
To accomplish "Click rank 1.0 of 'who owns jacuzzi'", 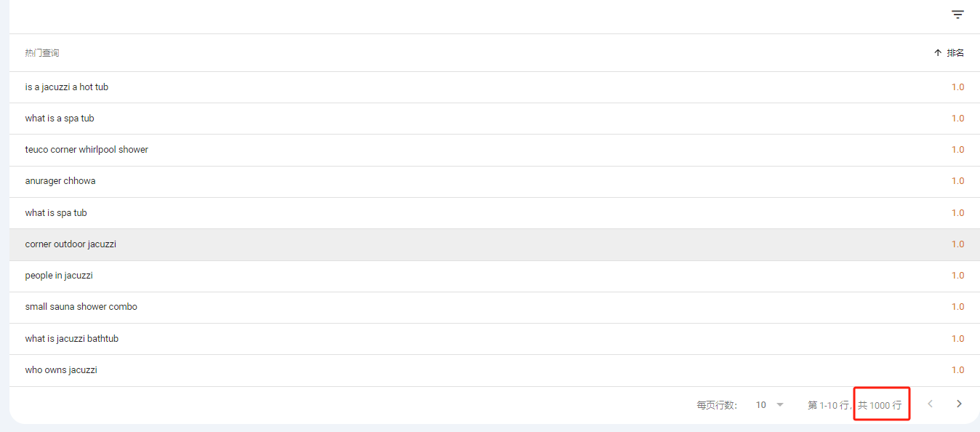I will pyautogui.click(x=957, y=370).
